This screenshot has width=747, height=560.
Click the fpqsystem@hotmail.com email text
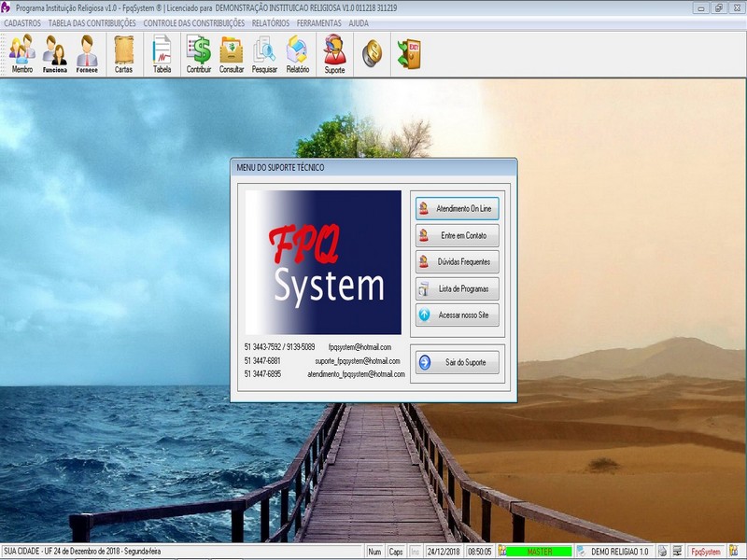pos(359,347)
